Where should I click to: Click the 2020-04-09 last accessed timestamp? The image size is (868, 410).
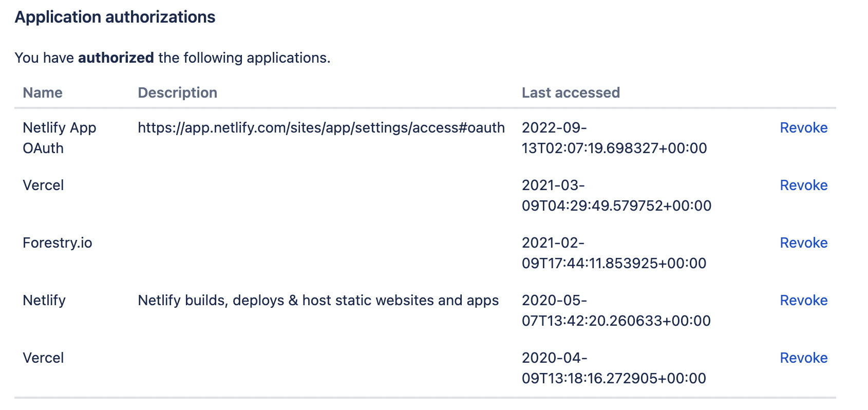pyautogui.click(x=614, y=368)
